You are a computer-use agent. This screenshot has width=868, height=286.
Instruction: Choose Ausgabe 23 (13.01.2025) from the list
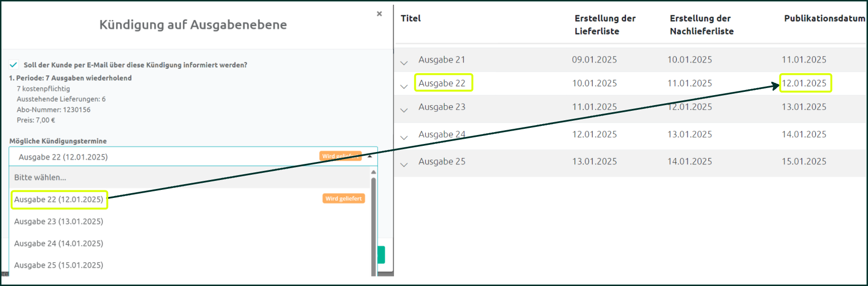pyautogui.click(x=59, y=221)
